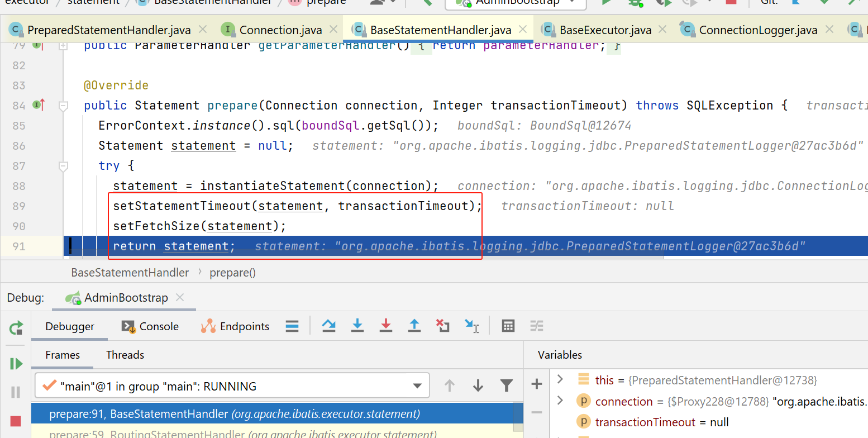The width and height of the screenshot is (868, 438).
Task: Add a new watch with plus button
Action: (536, 384)
